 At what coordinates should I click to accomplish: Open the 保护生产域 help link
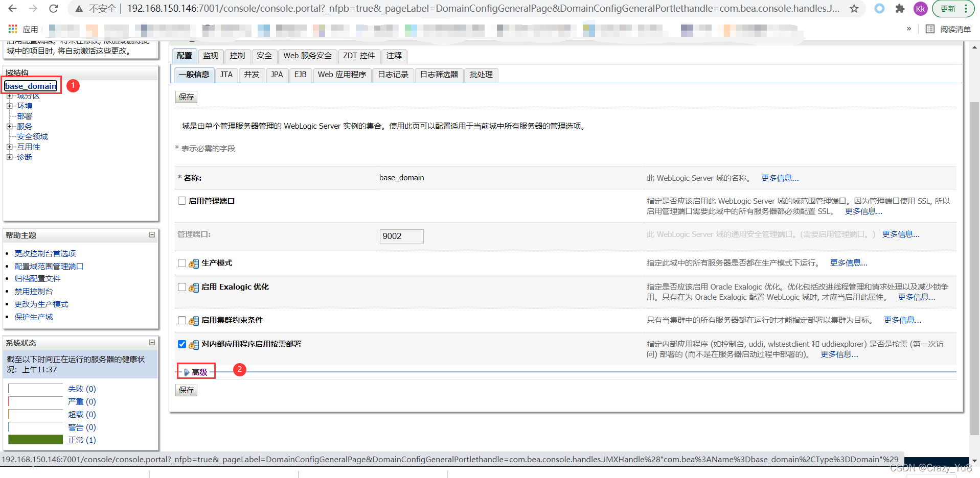pos(34,317)
